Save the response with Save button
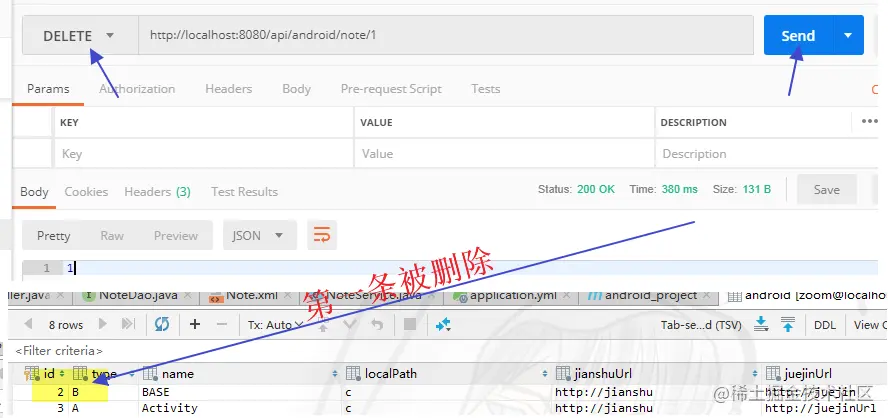888x418 pixels. (826, 190)
